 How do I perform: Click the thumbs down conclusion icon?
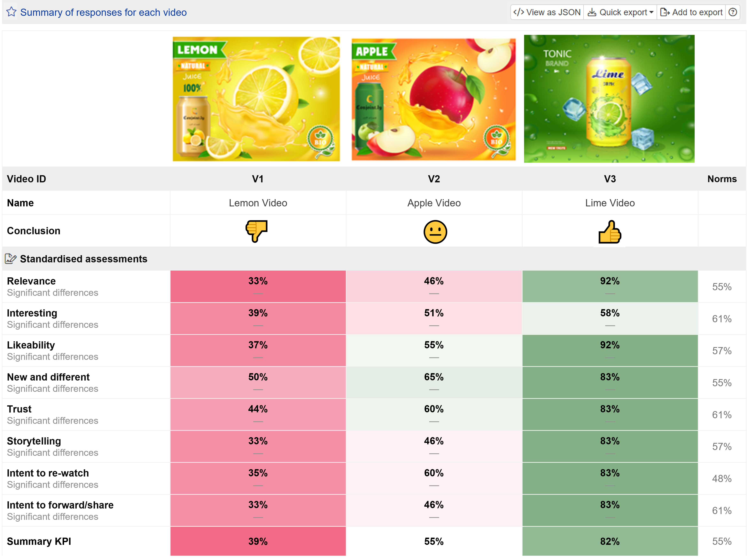tap(257, 231)
